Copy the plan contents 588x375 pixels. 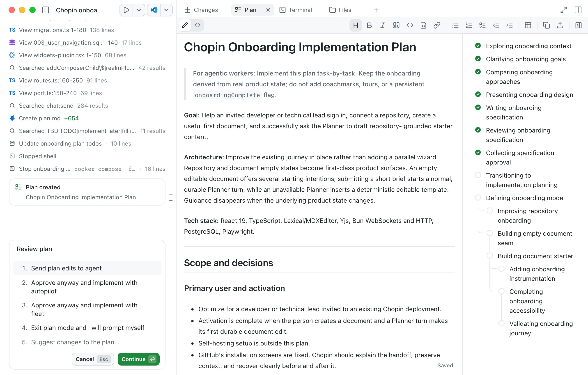(x=547, y=25)
